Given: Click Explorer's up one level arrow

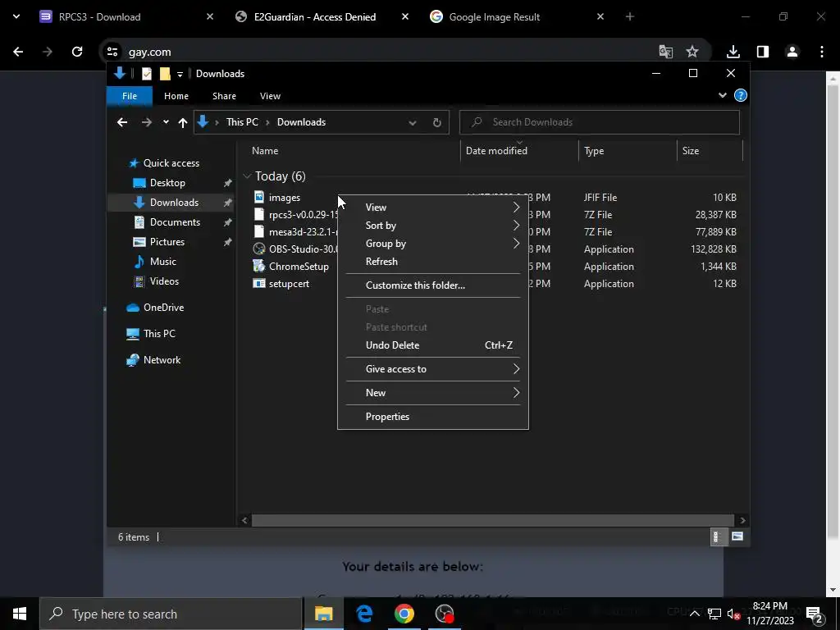Looking at the screenshot, I should 183,123.
